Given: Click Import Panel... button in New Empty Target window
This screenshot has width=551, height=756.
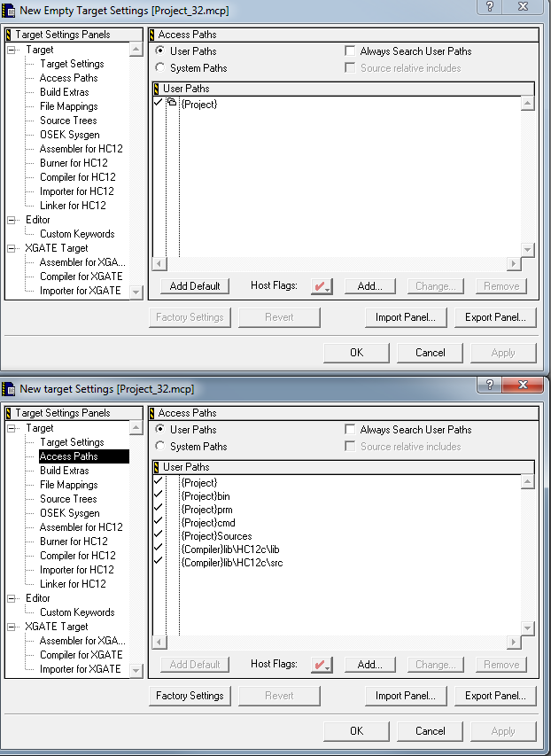Looking at the screenshot, I should [x=406, y=317].
